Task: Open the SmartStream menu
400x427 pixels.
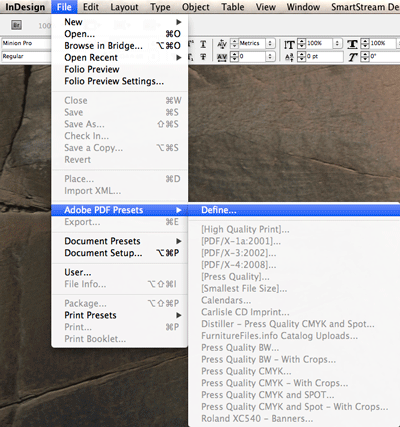Action: pos(365,7)
